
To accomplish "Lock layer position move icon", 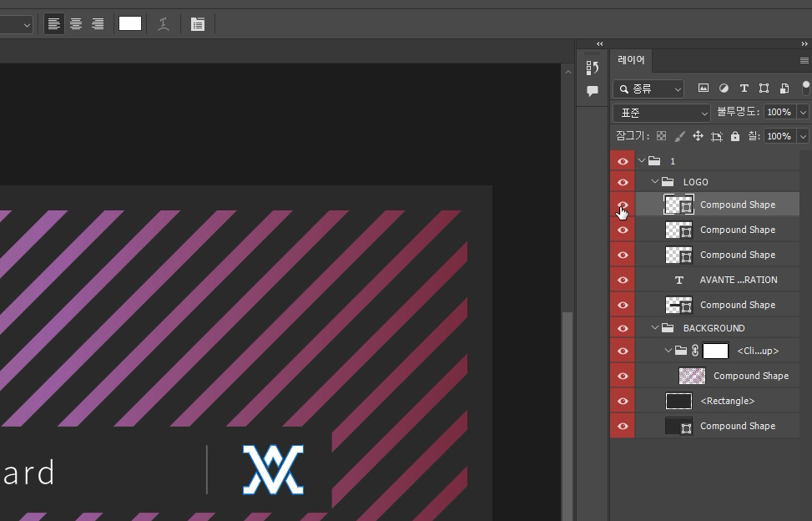I will pos(698,136).
